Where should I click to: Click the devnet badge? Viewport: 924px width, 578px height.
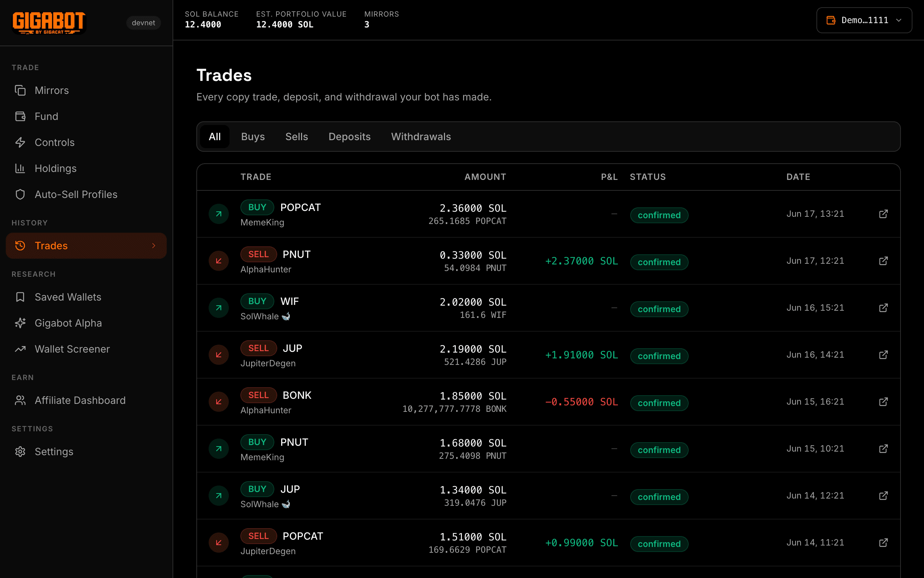click(144, 22)
